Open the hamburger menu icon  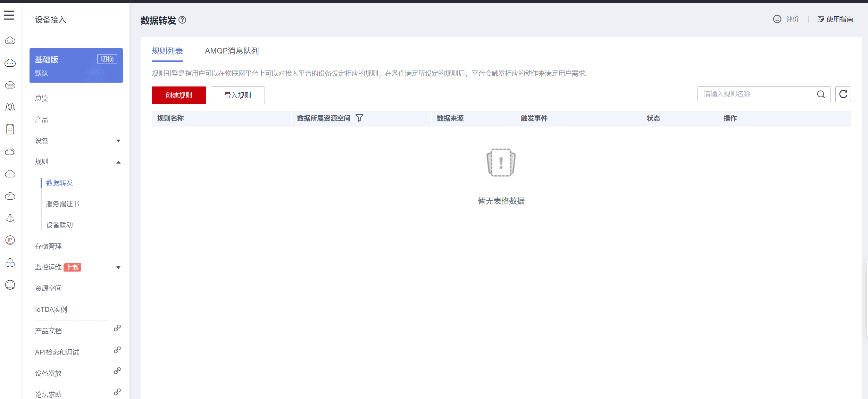(9, 15)
